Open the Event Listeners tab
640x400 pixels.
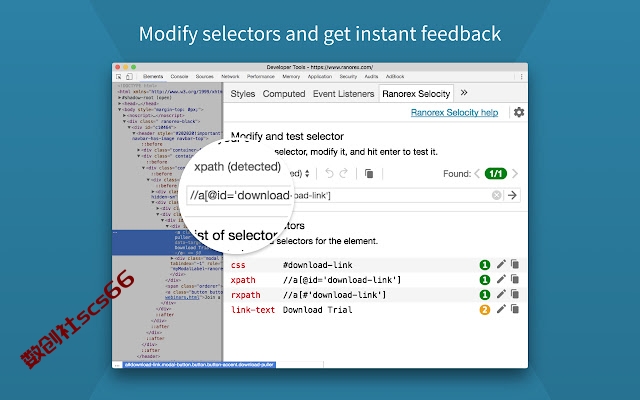[x=343, y=94]
